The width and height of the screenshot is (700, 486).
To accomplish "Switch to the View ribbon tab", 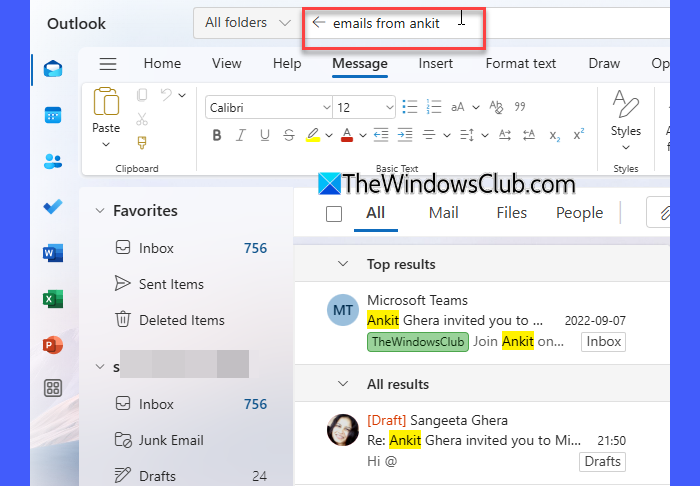I will (x=227, y=64).
